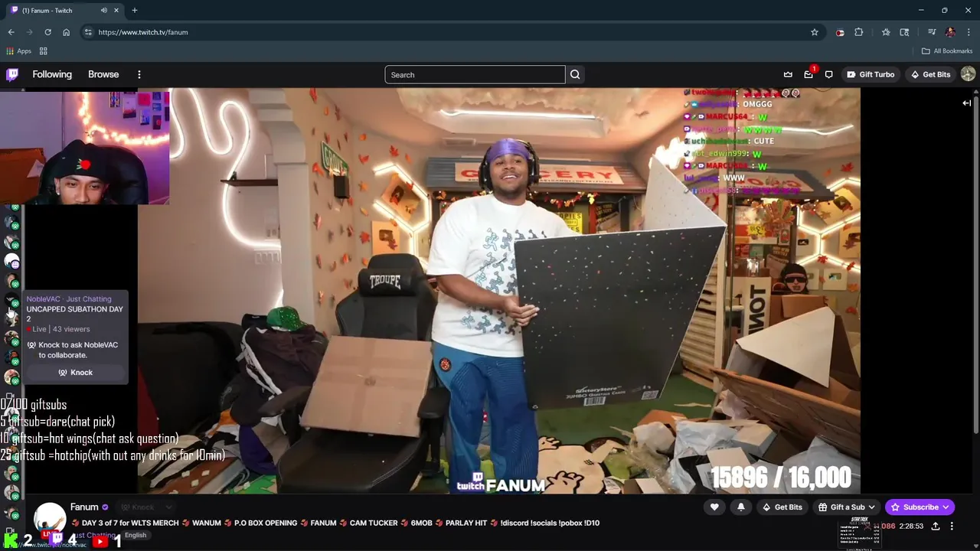
Task: Open the All Bookmarks folder
Action: pyautogui.click(x=947, y=51)
